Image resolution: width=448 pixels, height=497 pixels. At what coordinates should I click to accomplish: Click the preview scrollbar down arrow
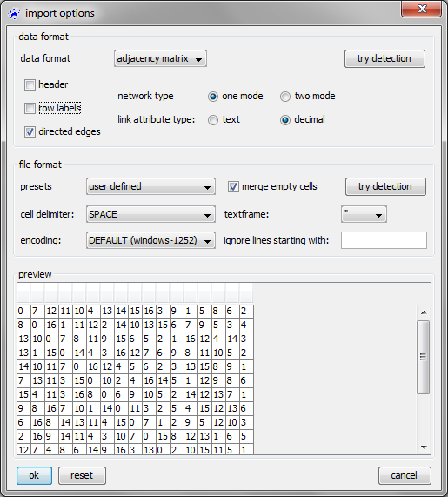424,447
